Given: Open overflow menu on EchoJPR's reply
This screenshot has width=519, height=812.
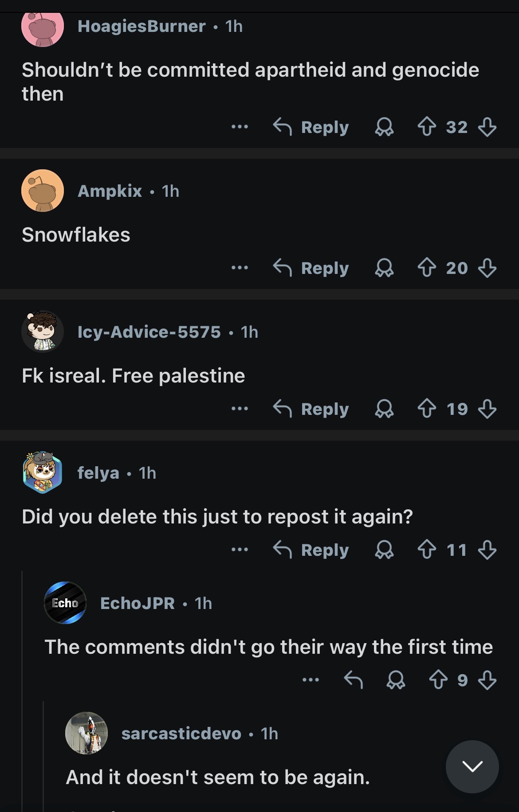Looking at the screenshot, I should [311, 679].
